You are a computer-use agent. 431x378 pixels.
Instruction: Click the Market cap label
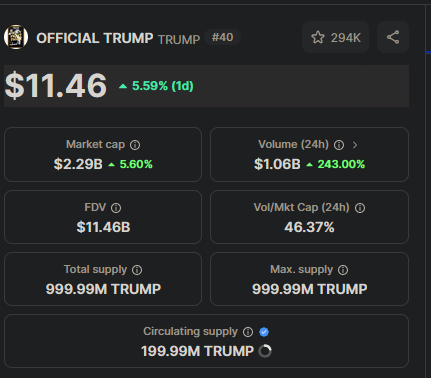[95, 144]
